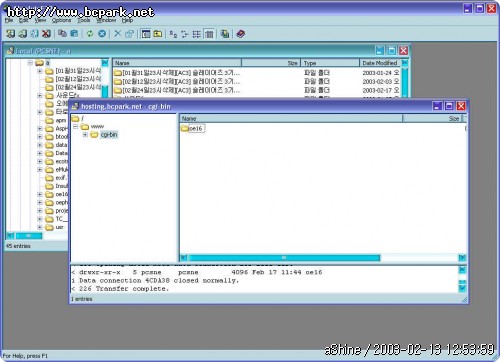Switch to large icons view
This screenshot has height=362, width=500.
coord(173,34)
